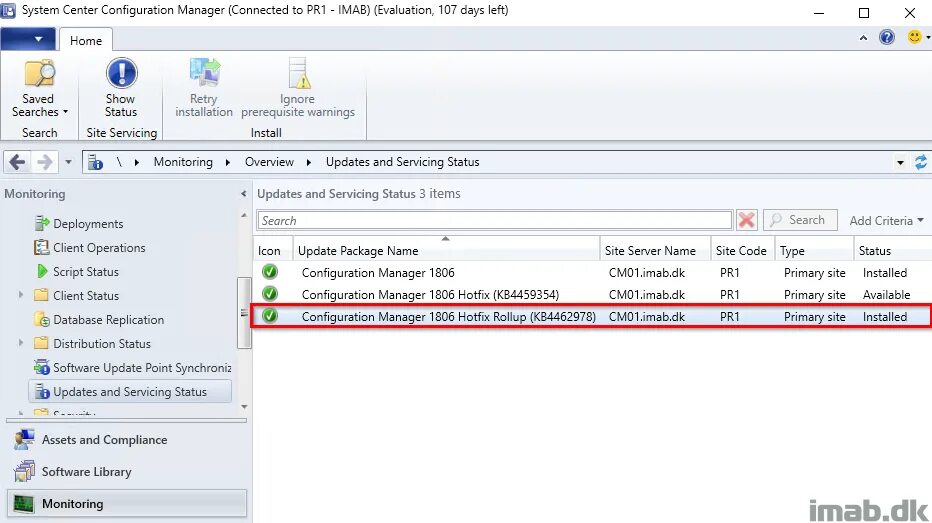932x523 pixels.
Task: Click the Icon column header
Action: tap(273, 251)
